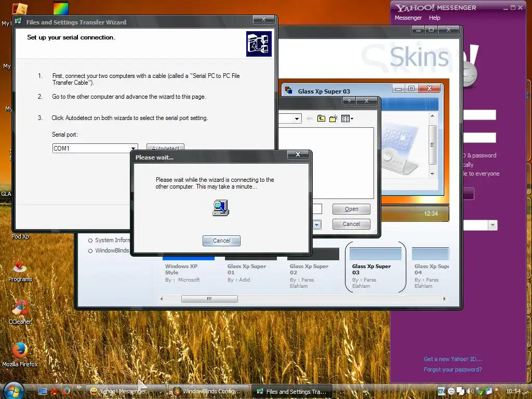
Task: Click the computer connecting icon in dialog
Action: tap(220, 208)
